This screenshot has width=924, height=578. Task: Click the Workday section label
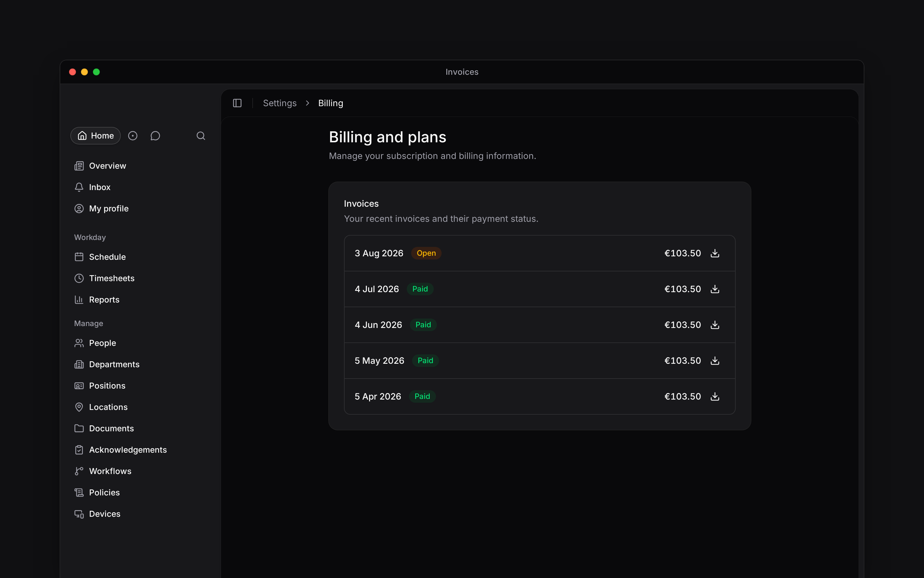pyautogui.click(x=90, y=237)
